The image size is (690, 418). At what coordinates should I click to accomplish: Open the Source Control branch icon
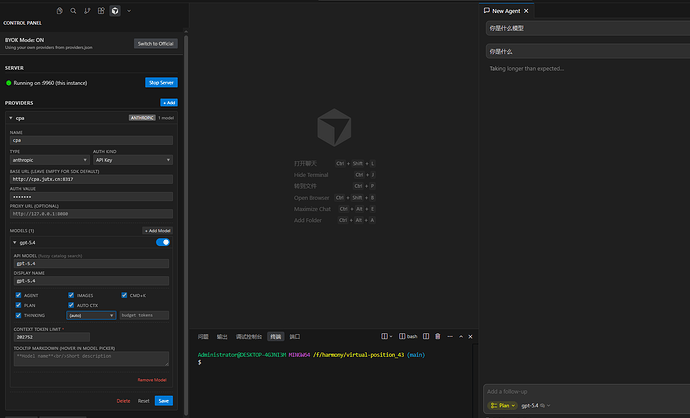point(87,11)
